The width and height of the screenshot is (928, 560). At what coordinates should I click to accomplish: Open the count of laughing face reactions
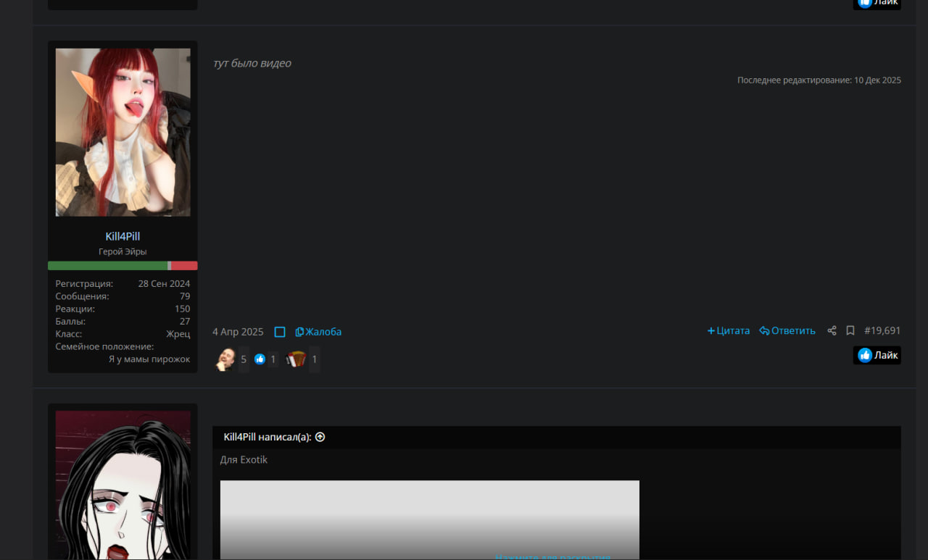coord(244,359)
